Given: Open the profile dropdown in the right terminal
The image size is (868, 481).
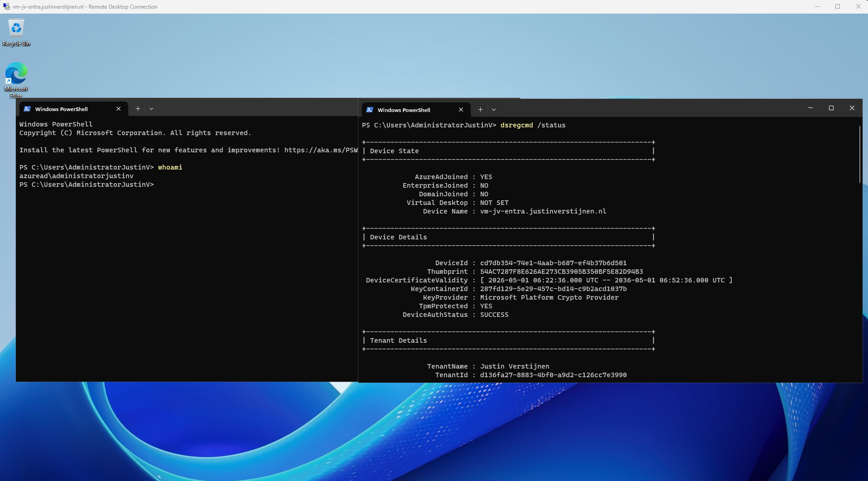Looking at the screenshot, I should point(494,110).
